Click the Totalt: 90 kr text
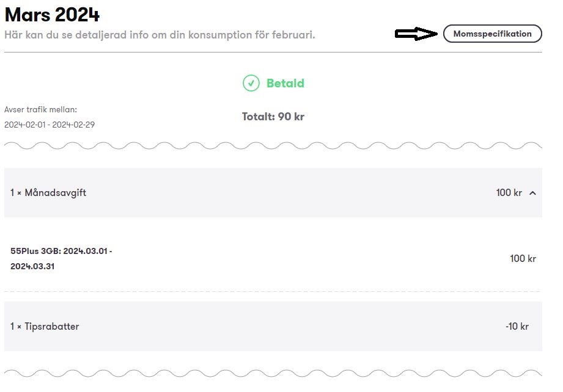563x392 pixels. 273,117
